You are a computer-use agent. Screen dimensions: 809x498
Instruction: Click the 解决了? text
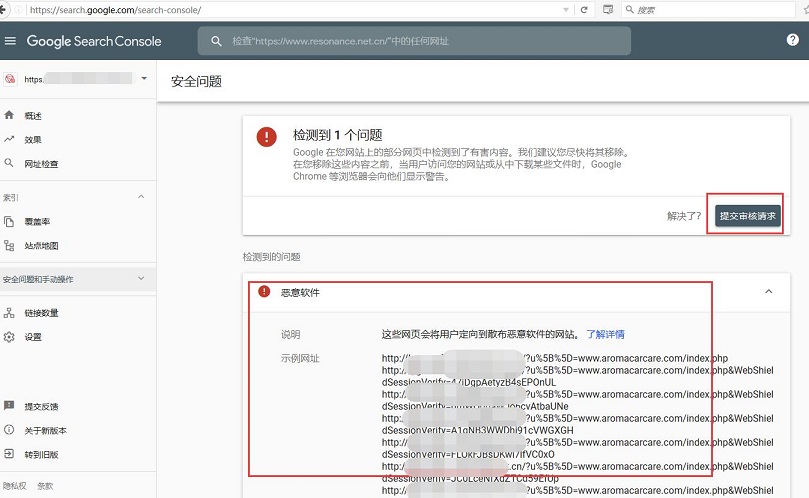pos(684,216)
